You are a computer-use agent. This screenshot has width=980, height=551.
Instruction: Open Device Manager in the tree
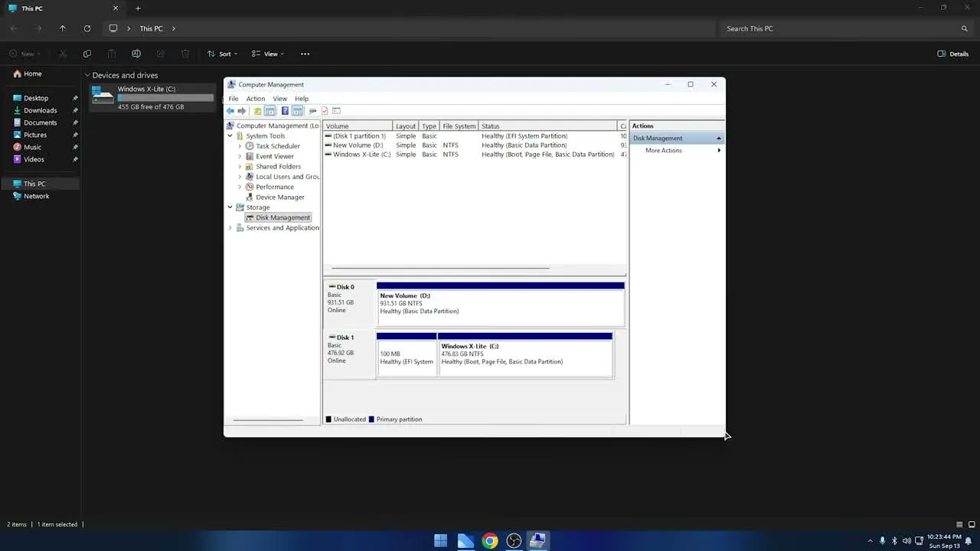tap(279, 197)
